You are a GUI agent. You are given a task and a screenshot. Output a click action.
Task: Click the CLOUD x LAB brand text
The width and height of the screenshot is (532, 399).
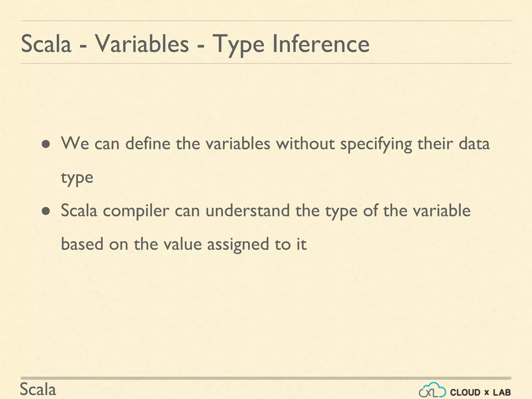click(x=480, y=392)
